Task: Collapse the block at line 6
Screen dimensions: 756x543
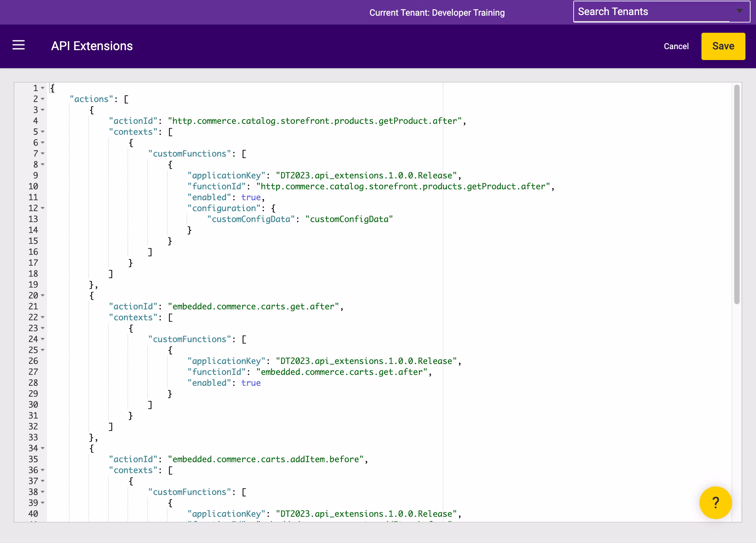Action: tap(43, 143)
